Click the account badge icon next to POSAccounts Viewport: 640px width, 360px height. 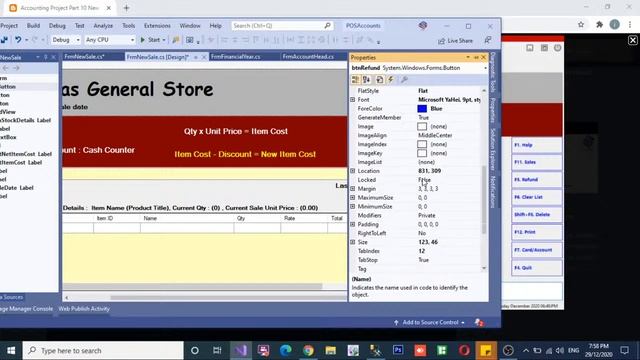click(x=423, y=25)
